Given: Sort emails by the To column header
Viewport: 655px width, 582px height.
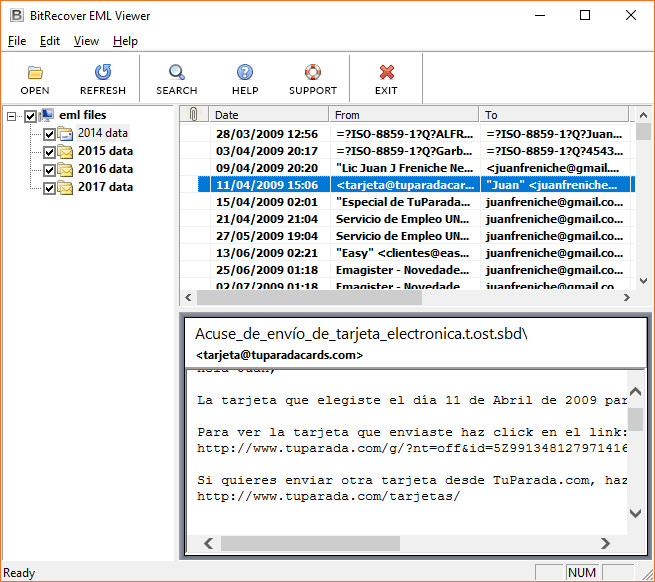Looking at the screenshot, I should pyautogui.click(x=554, y=114).
